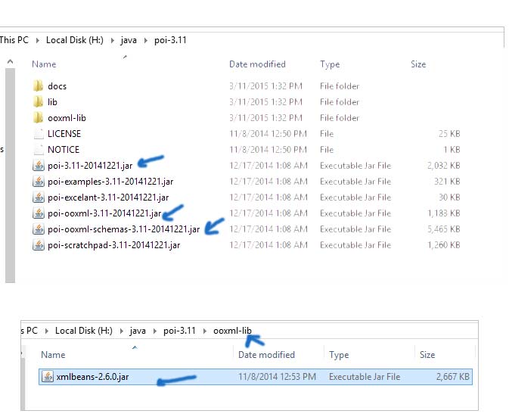Select poi-ooxml-3.11-20141221.jar file name
Screen dimensions: 509x420
[x=104, y=213]
